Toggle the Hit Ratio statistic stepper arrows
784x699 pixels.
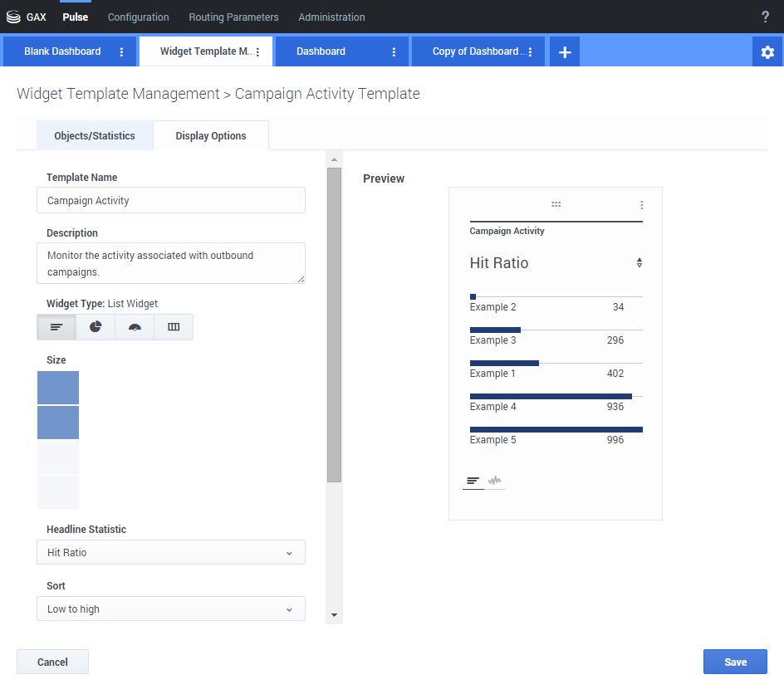(x=639, y=262)
